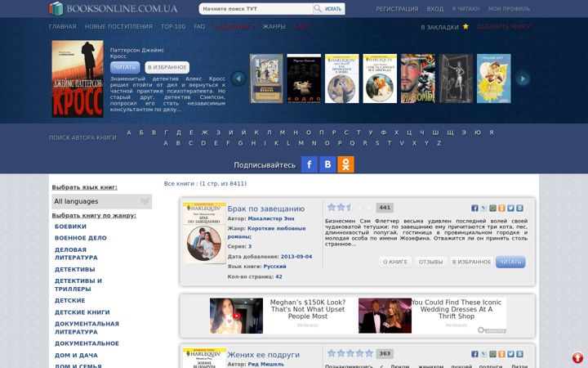Open the Odnoklassniki subscribe icon

[345, 164]
